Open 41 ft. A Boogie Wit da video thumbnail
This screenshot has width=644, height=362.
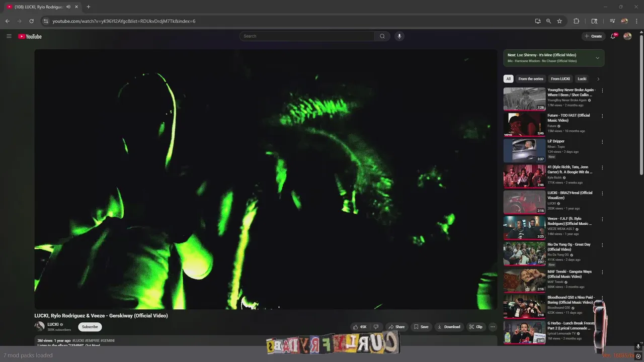(x=524, y=176)
